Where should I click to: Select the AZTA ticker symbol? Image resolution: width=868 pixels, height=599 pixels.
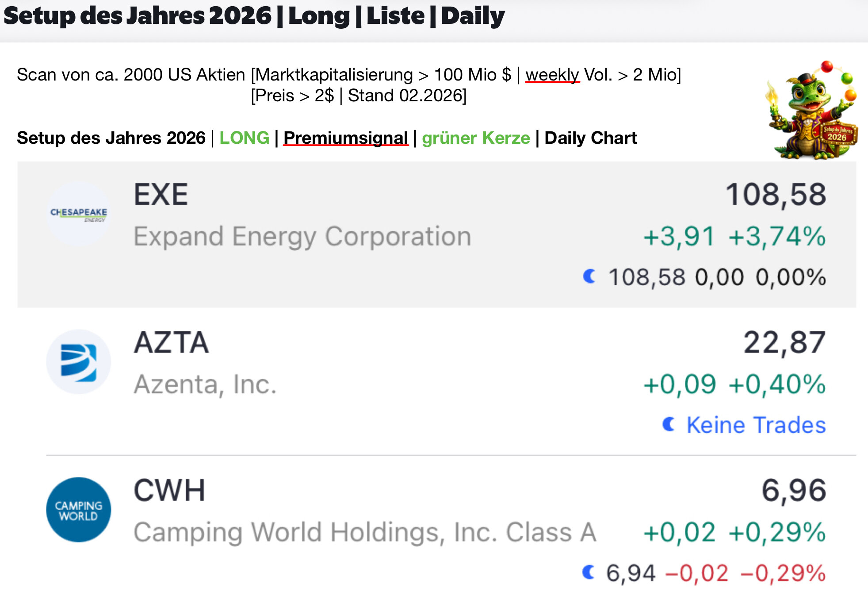pos(171,342)
